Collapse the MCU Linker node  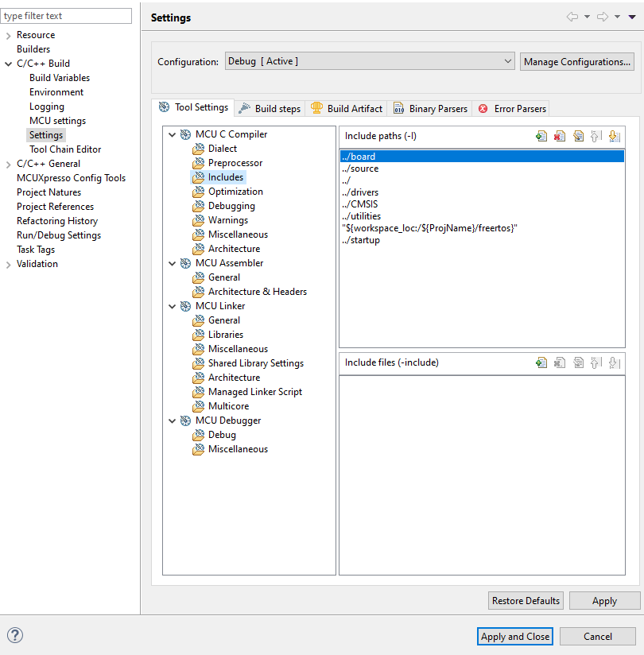coord(172,306)
